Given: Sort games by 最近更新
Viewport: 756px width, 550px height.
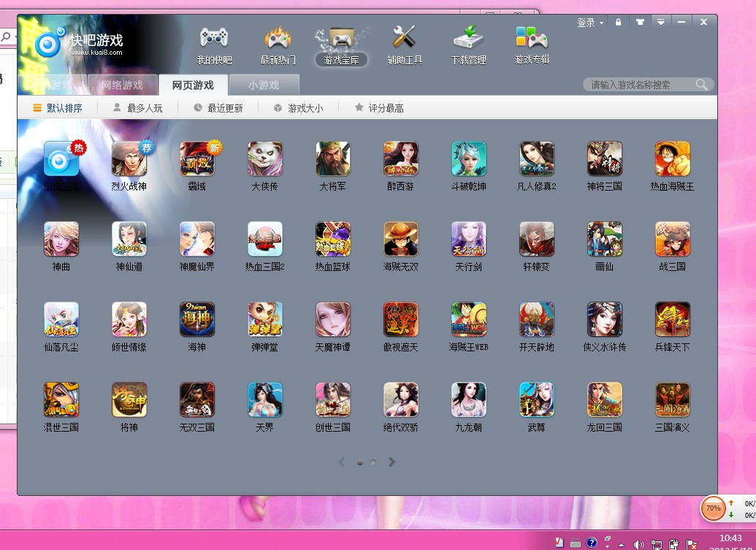Looking at the screenshot, I should pos(218,108).
